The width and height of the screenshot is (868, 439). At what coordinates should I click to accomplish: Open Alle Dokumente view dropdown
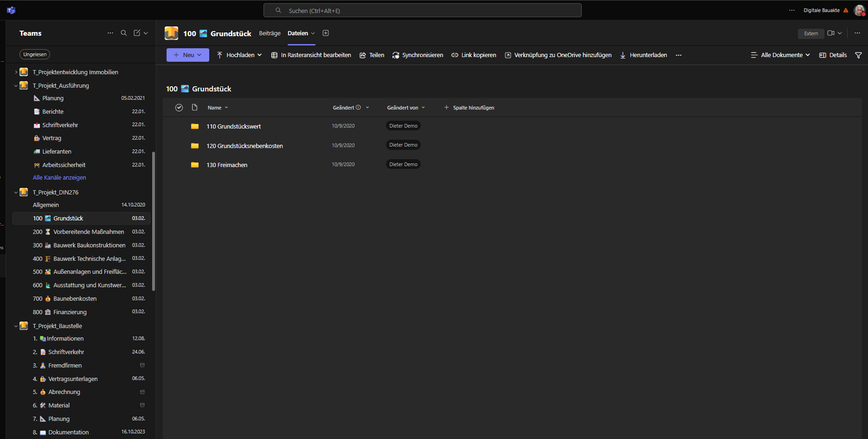pos(780,55)
